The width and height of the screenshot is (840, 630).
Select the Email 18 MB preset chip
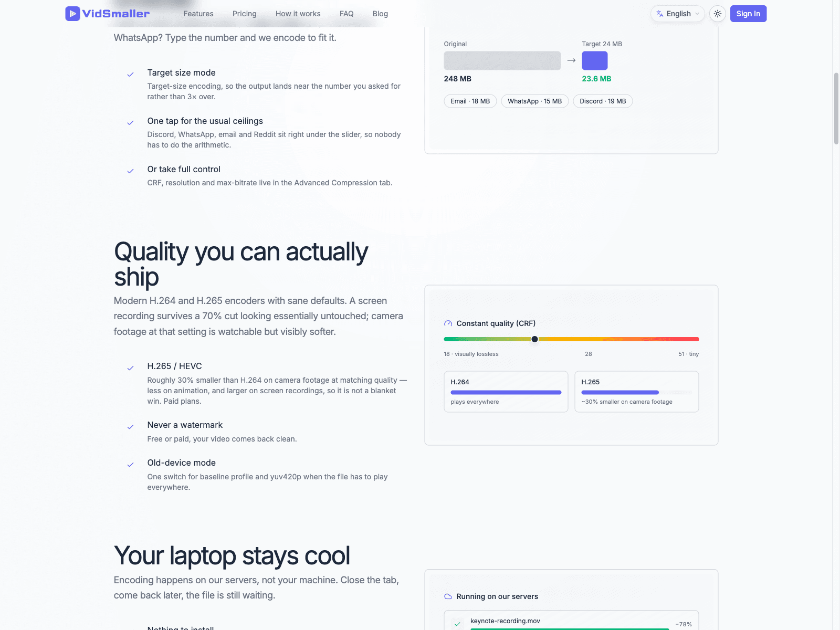[x=470, y=101]
